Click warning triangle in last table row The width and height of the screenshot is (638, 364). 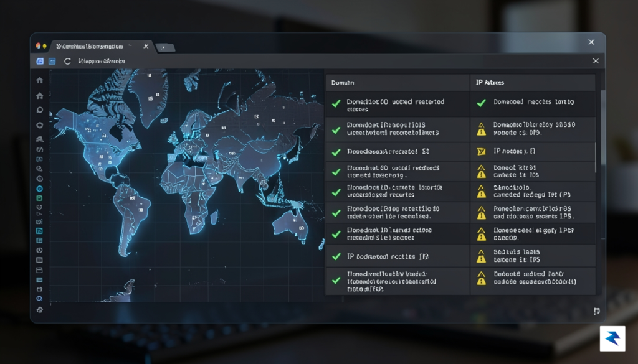482,278
